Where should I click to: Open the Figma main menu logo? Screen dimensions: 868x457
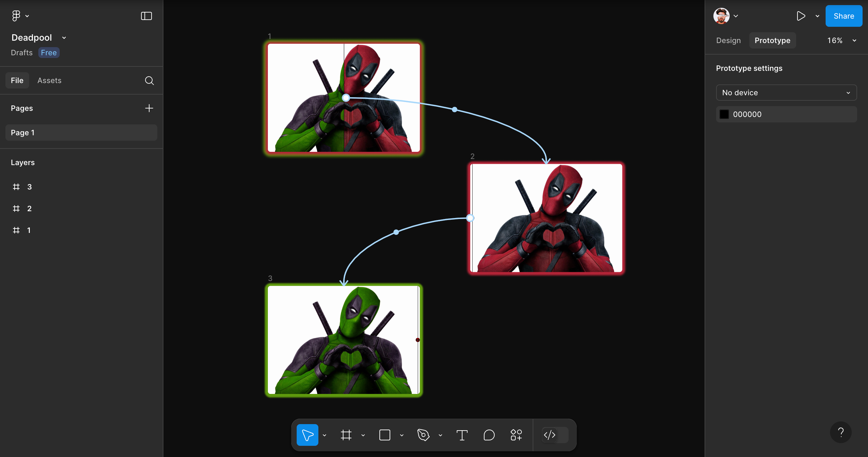[x=16, y=16]
